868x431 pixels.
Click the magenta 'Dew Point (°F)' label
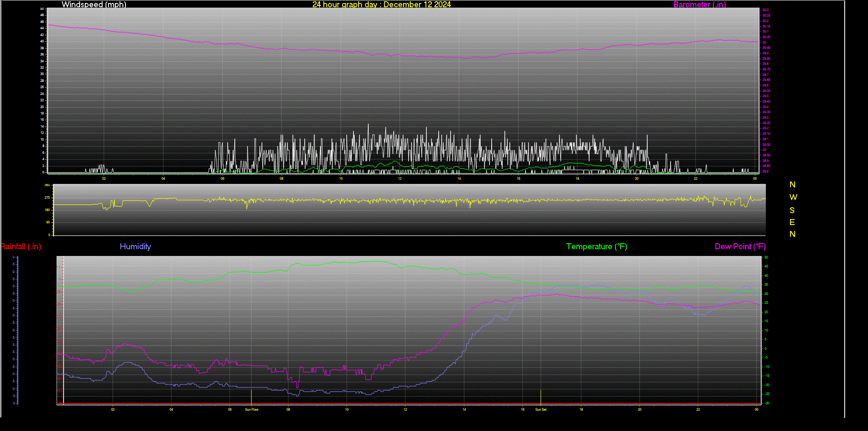[x=740, y=247]
